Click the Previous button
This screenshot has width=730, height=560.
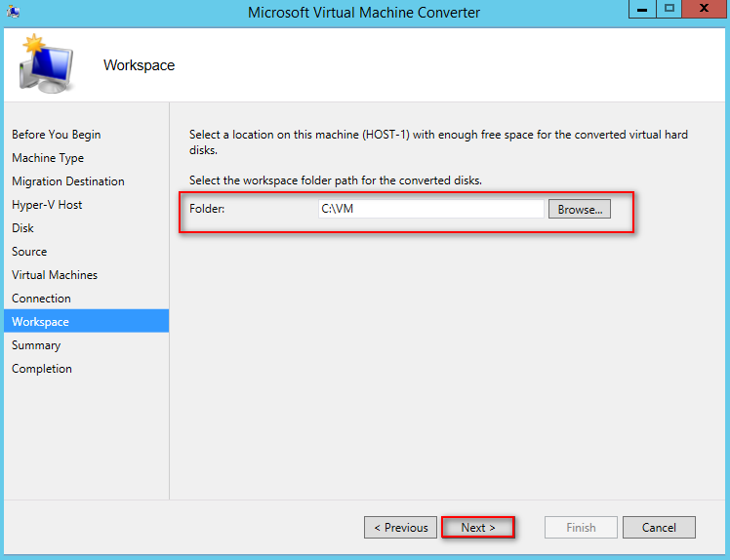coord(400,528)
